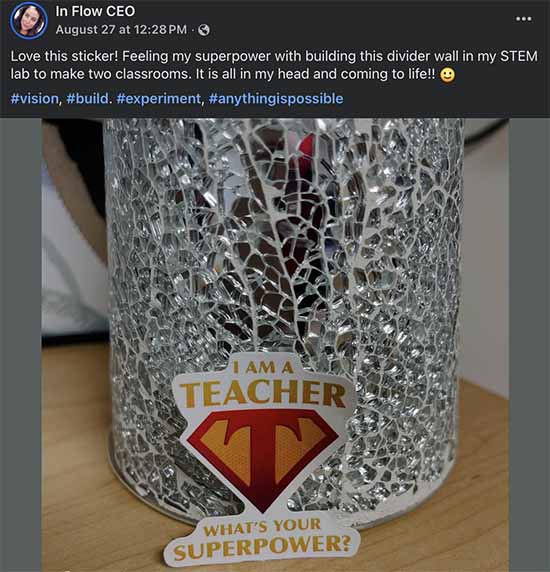The image size is (550, 572).
Task: Click the globe public audience icon
Action: (x=204, y=30)
